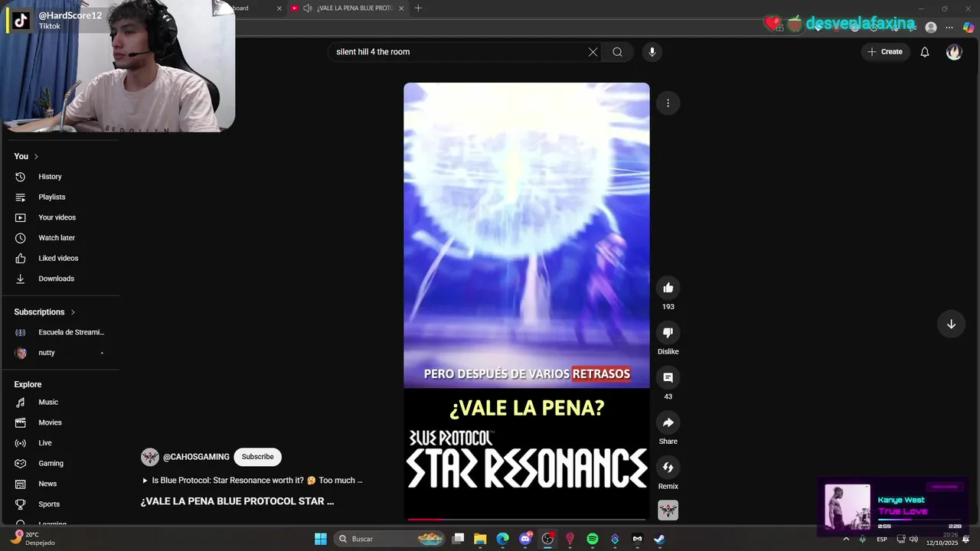Mute the tab via the speaker icon
The image size is (980, 551).
pyautogui.click(x=307, y=8)
